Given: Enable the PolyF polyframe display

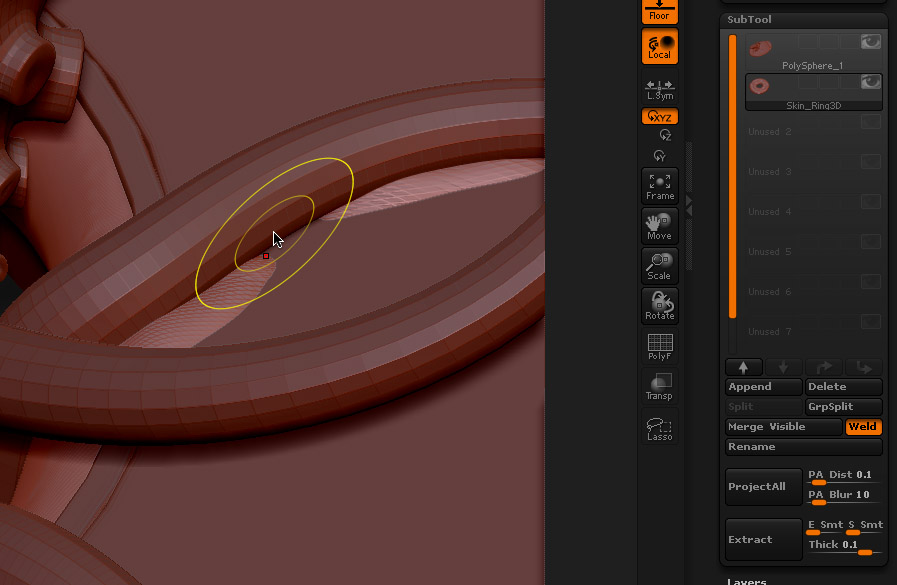Looking at the screenshot, I should pos(659,346).
